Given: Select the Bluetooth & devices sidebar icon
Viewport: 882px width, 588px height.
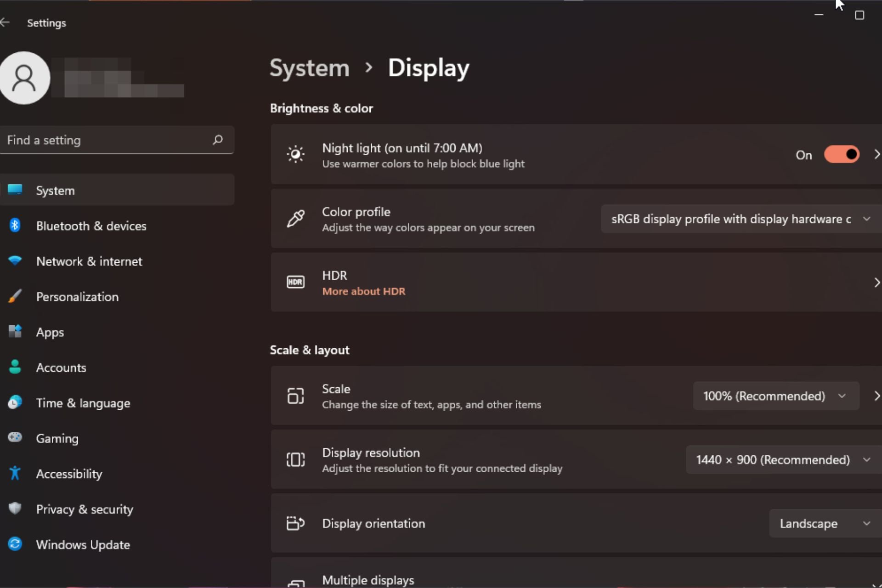Looking at the screenshot, I should 15,225.
